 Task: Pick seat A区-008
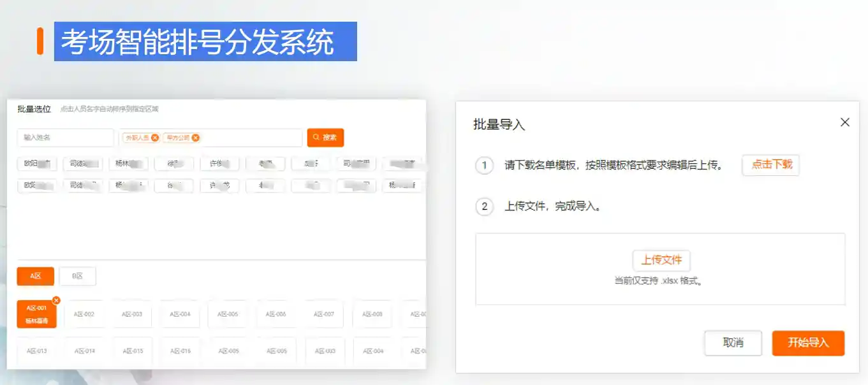pyautogui.click(x=372, y=314)
